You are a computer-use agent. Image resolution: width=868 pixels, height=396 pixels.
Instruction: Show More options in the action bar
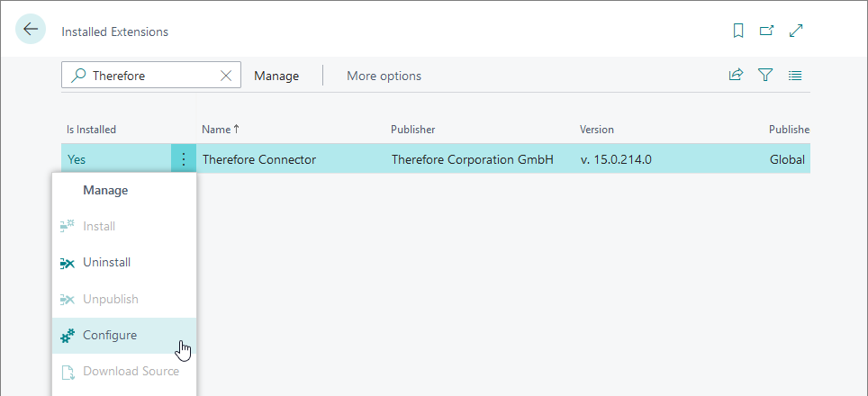(x=384, y=76)
